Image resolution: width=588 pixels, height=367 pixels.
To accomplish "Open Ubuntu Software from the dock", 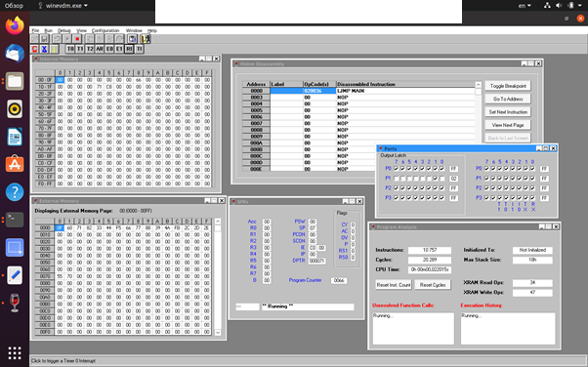I will 15,164.
